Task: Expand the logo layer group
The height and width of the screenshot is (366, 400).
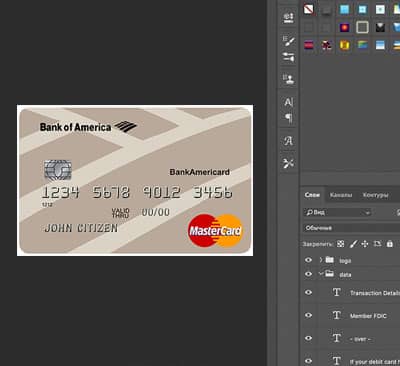Action: click(321, 260)
